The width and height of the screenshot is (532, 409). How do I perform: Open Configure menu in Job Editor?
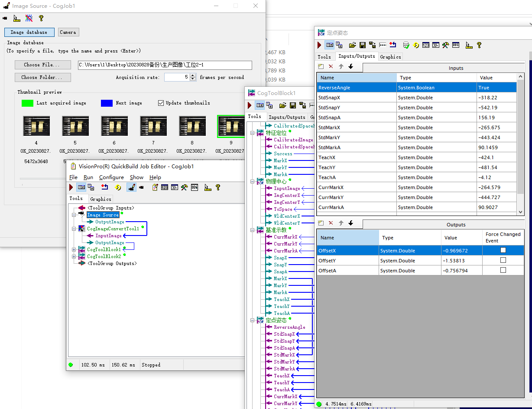[111, 177]
